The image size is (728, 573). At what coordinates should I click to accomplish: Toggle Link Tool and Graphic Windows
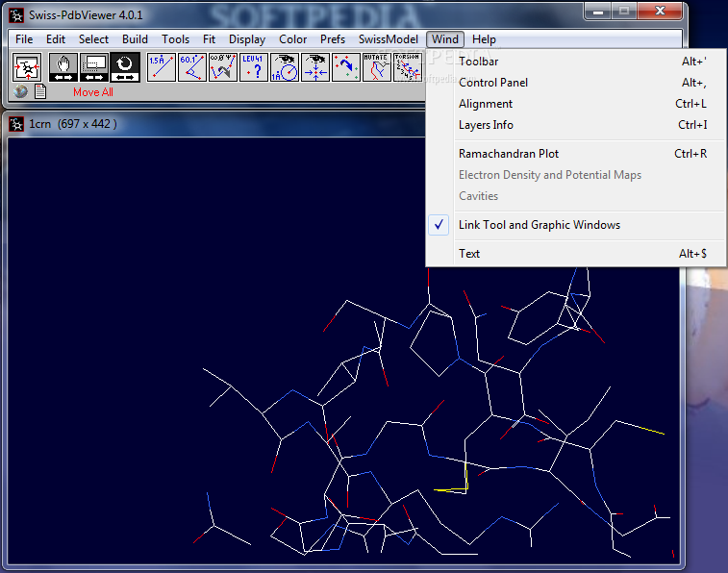(x=576, y=225)
